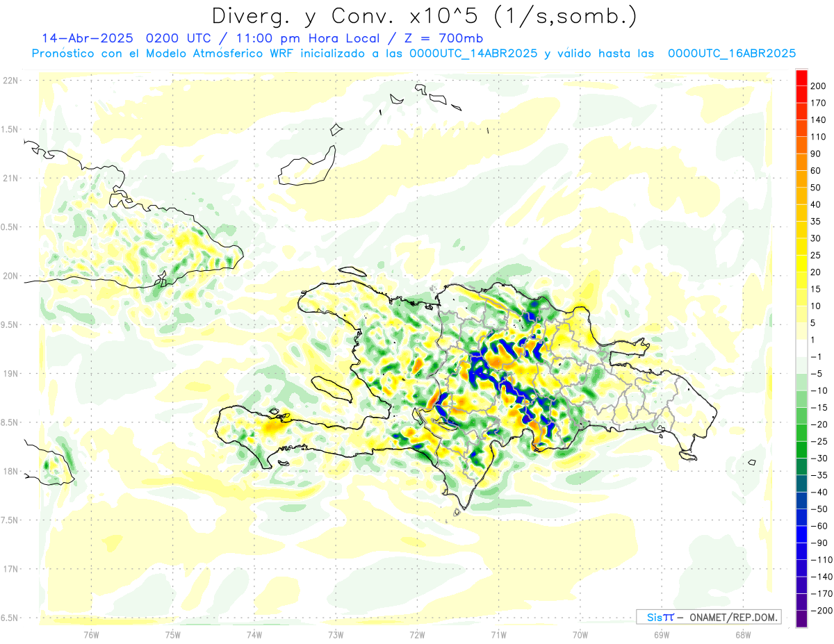The width and height of the screenshot is (834, 644).
Task: Click the legend value '15' (positive)
Action: [x=817, y=289]
